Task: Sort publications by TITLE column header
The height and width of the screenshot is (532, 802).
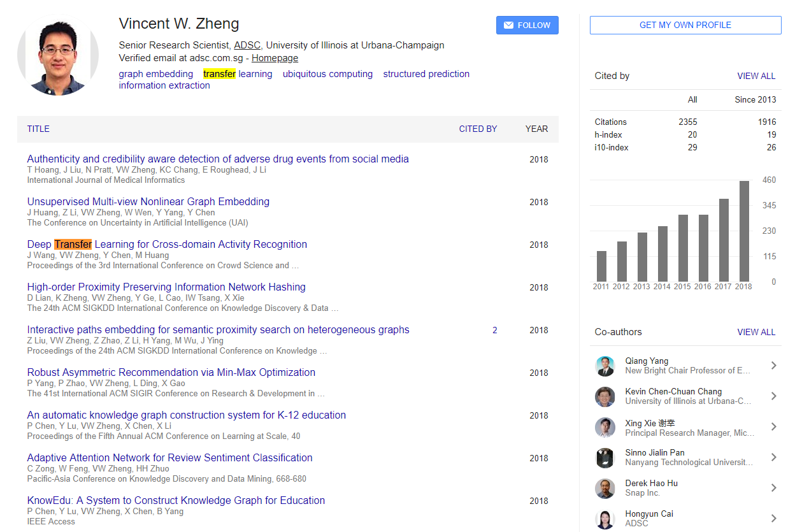Action: (x=38, y=129)
